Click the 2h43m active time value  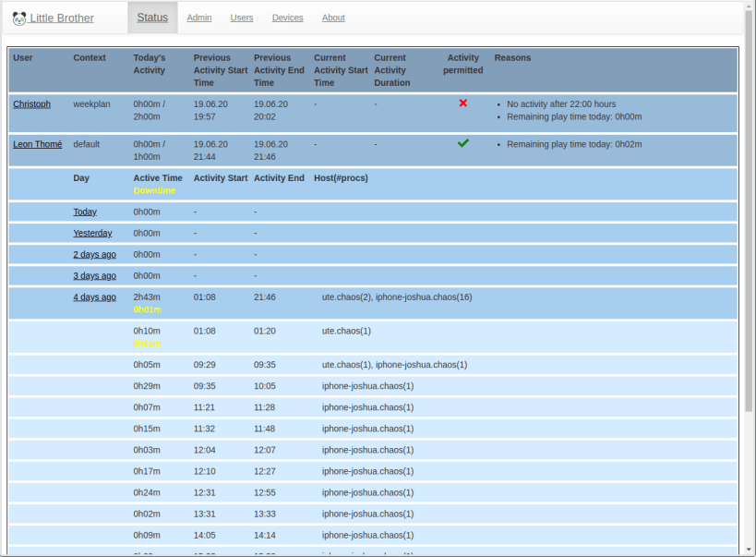coord(147,297)
